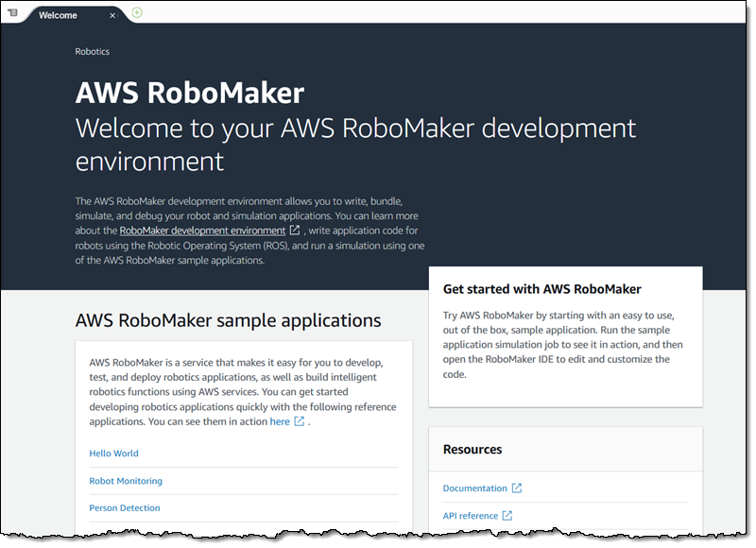This screenshot has width=756, height=548.
Task: Click the 'here' link in sample applications
Action: click(280, 421)
